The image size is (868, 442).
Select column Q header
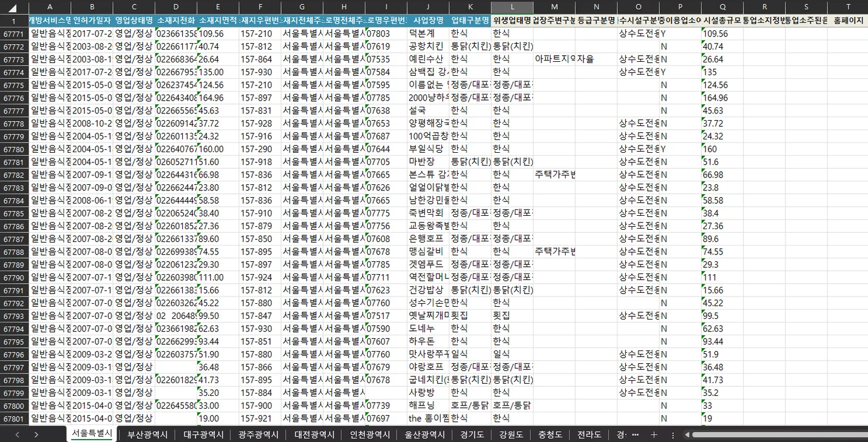(x=722, y=7)
